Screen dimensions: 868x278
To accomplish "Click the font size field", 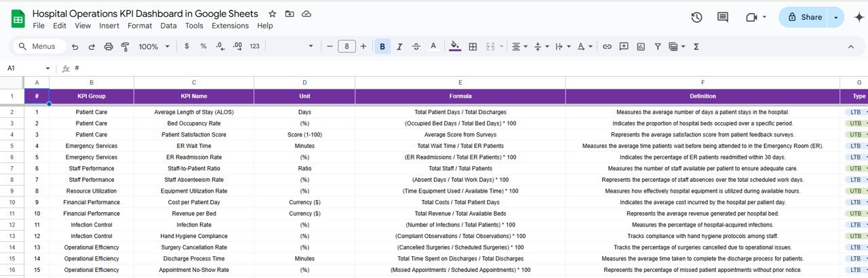I will [347, 47].
